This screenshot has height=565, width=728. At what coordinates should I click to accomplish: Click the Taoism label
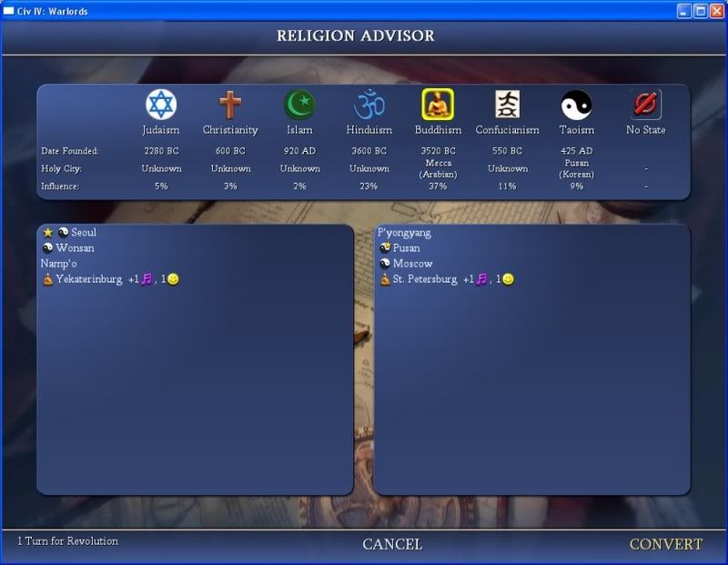pos(577,130)
